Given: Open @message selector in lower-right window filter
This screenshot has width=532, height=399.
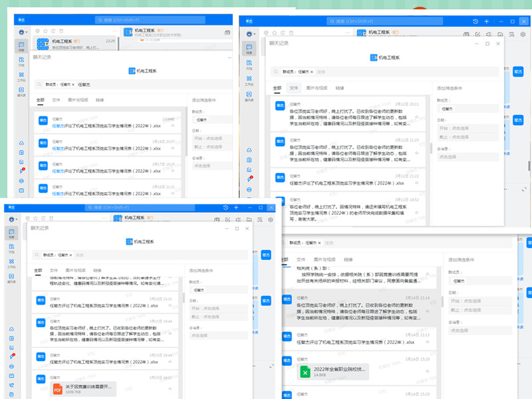Looking at the screenshot, I should coord(480,330).
